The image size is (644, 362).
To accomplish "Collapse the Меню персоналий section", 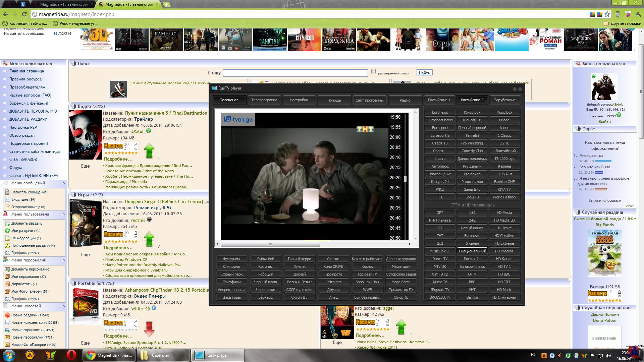I will pos(63,260).
